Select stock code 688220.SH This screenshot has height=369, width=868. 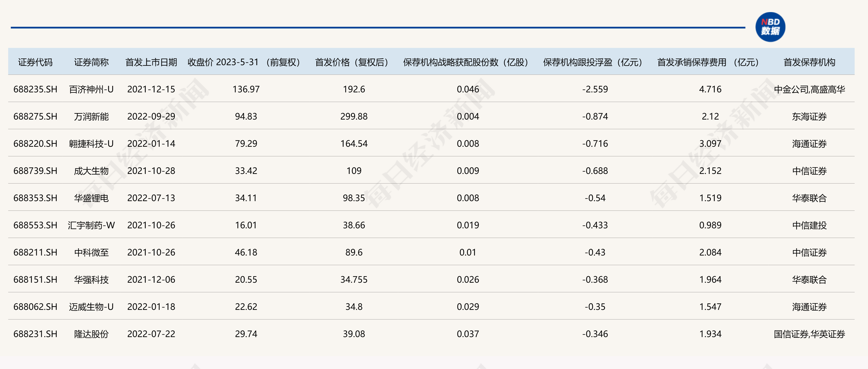(35, 144)
